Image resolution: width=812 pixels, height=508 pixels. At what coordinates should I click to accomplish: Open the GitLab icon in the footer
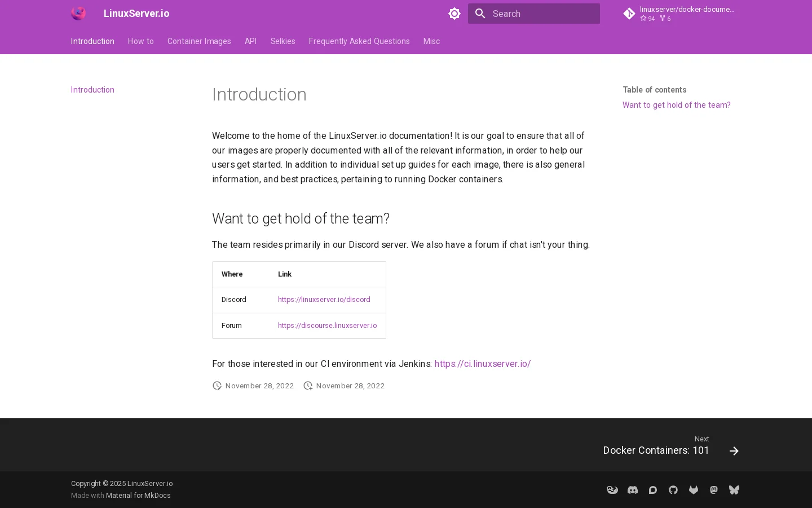coord(694,490)
